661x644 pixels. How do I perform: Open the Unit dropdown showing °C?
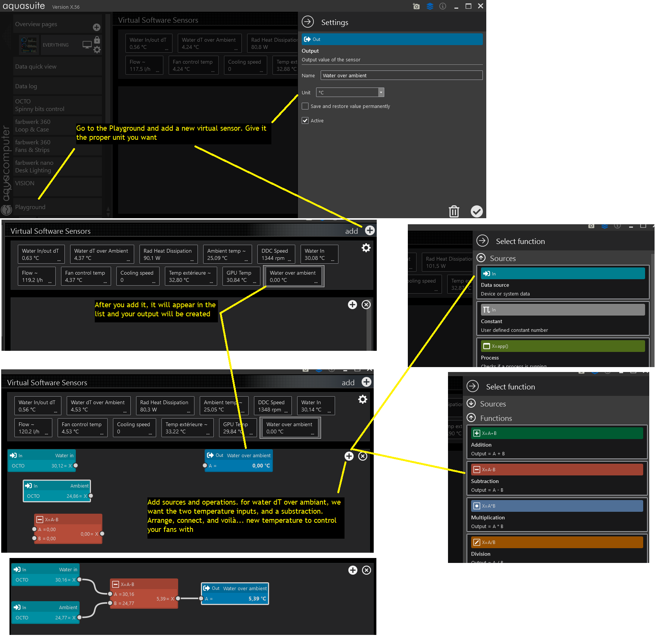click(350, 92)
